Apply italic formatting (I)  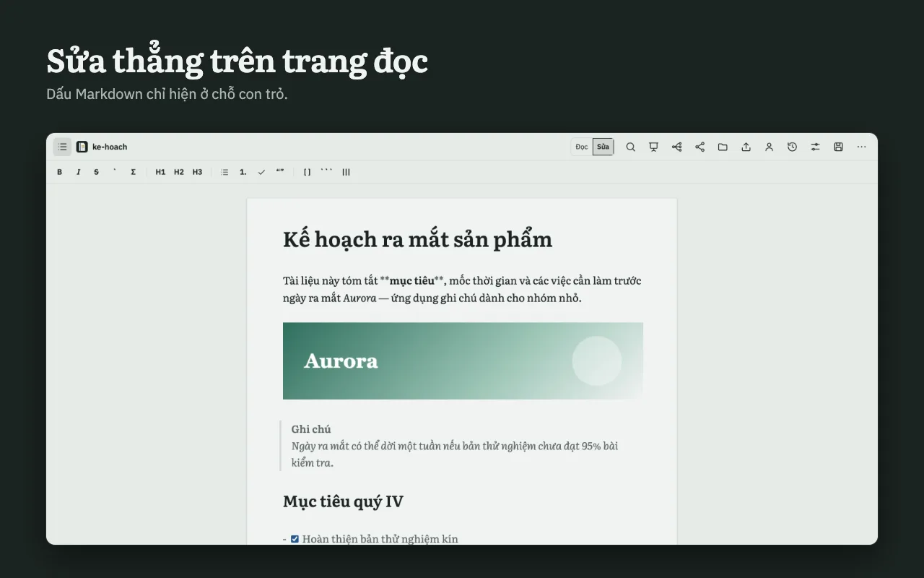78,172
